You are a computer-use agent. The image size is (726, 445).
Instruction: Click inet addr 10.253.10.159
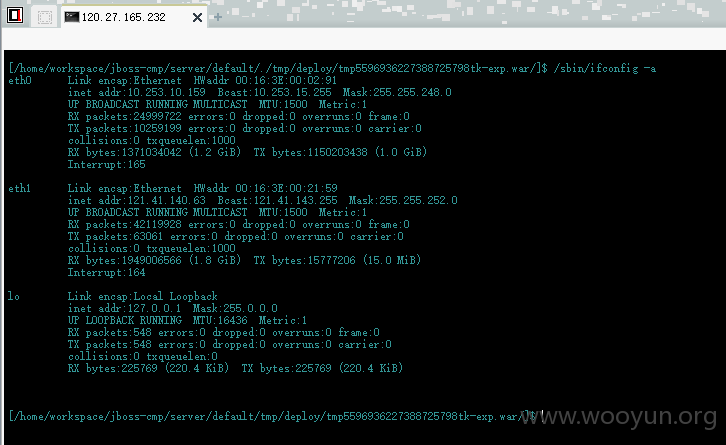click(137, 93)
